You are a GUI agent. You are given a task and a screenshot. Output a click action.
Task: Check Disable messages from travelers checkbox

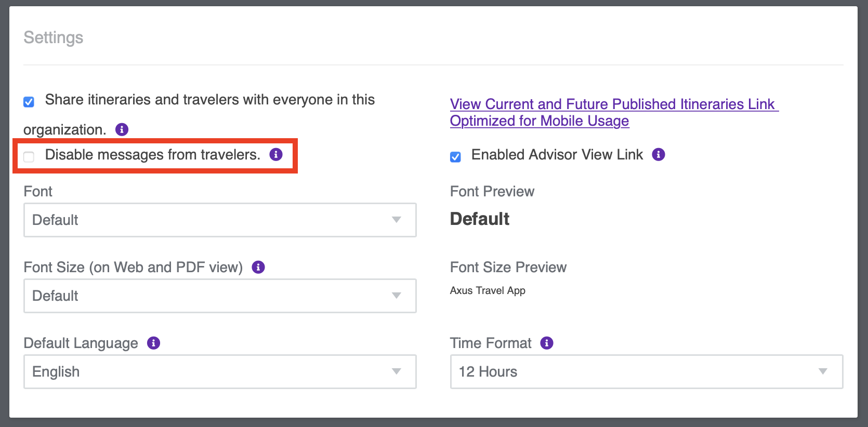coord(29,156)
